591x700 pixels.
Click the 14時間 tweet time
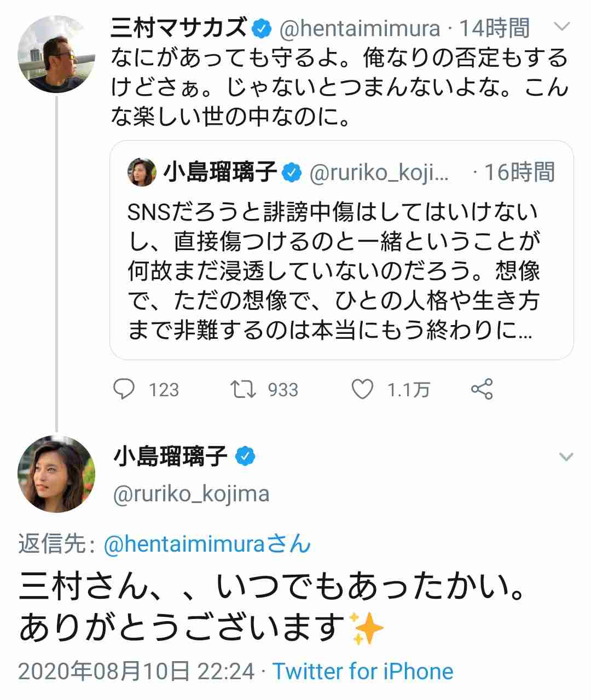(x=494, y=28)
